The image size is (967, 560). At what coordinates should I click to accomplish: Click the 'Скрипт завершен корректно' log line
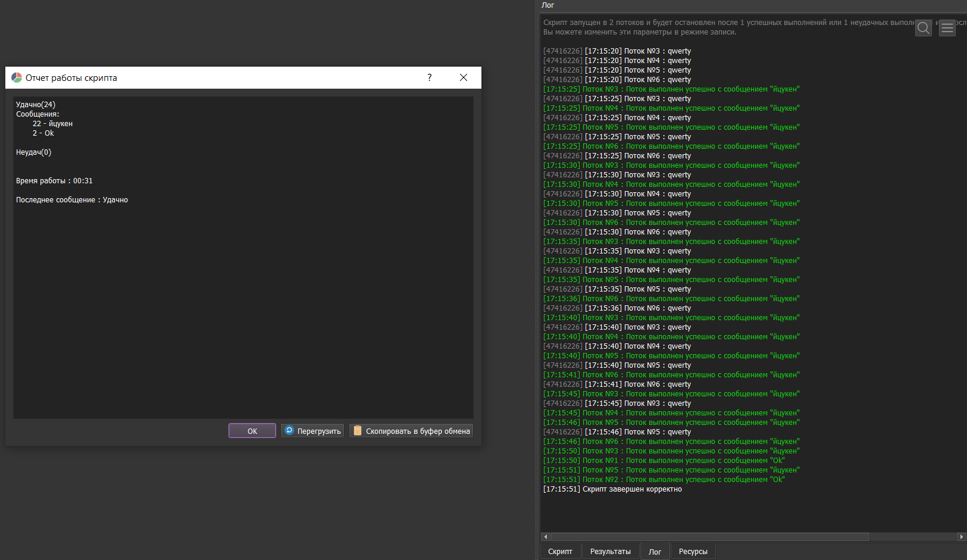(612, 489)
